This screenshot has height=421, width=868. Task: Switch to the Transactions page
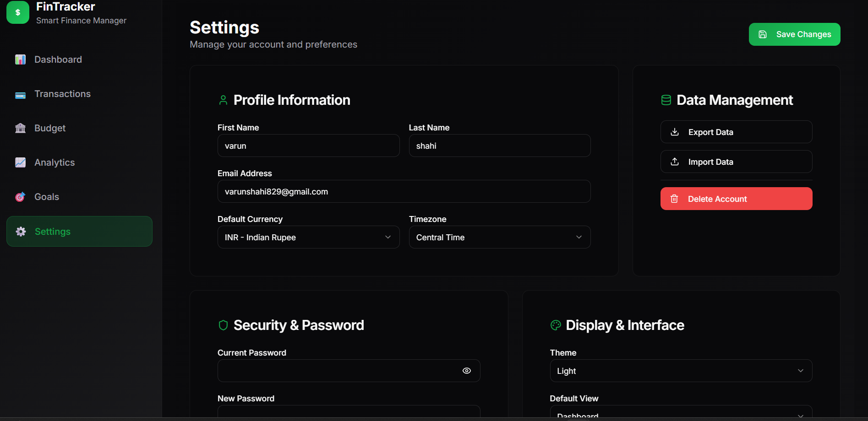click(62, 94)
